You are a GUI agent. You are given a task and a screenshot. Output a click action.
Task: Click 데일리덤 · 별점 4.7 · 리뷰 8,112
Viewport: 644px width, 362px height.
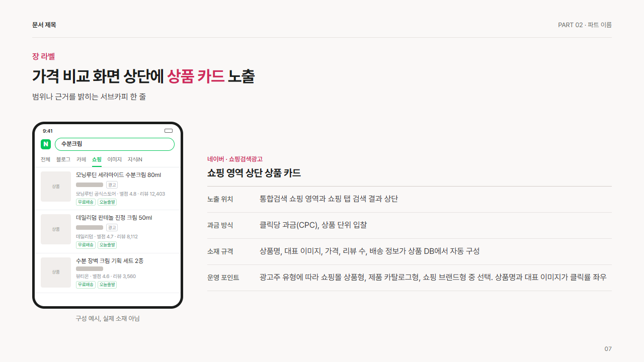tap(107, 236)
